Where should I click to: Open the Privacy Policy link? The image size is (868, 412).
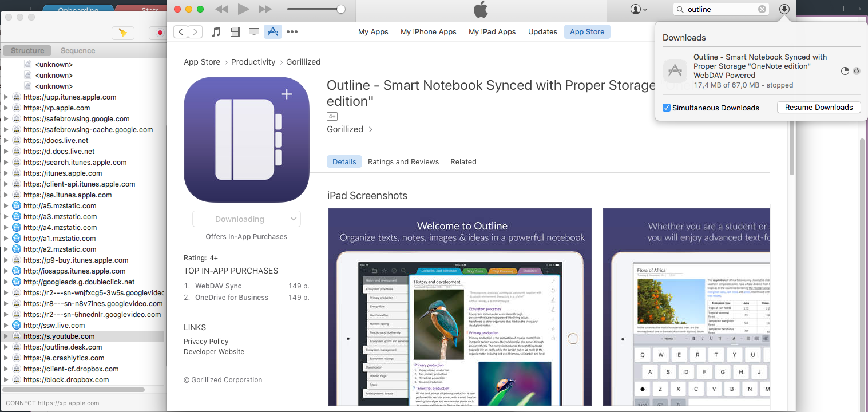point(206,342)
